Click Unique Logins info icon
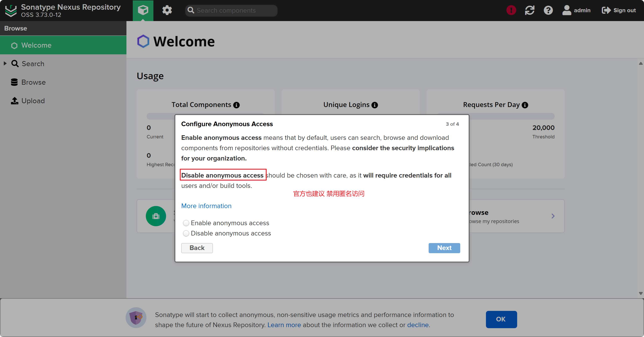 click(x=374, y=105)
